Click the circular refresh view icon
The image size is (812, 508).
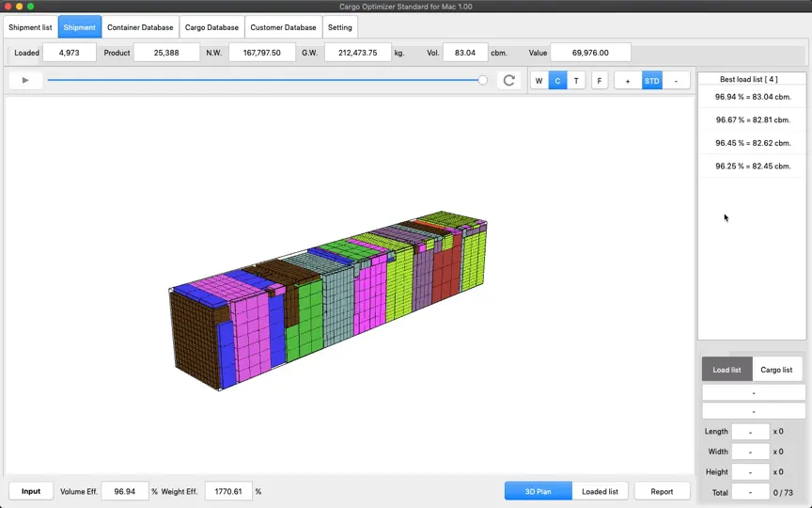point(509,80)
